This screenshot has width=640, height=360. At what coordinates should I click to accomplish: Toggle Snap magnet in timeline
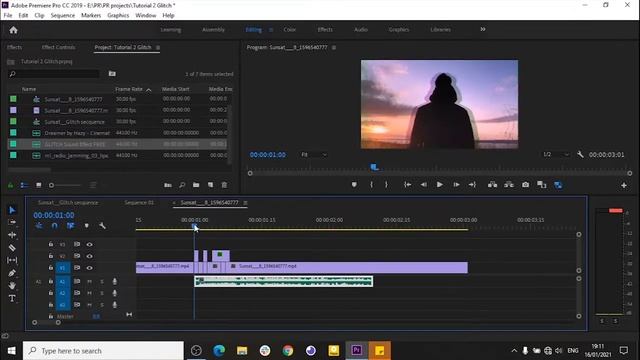tap(55, 226)
